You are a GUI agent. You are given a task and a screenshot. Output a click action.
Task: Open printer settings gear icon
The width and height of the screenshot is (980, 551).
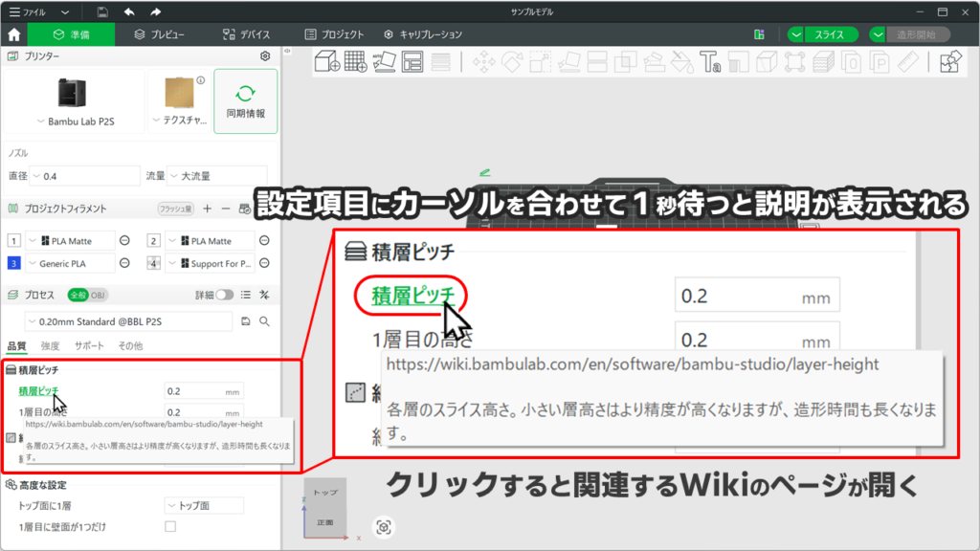[x=265, y=56]
